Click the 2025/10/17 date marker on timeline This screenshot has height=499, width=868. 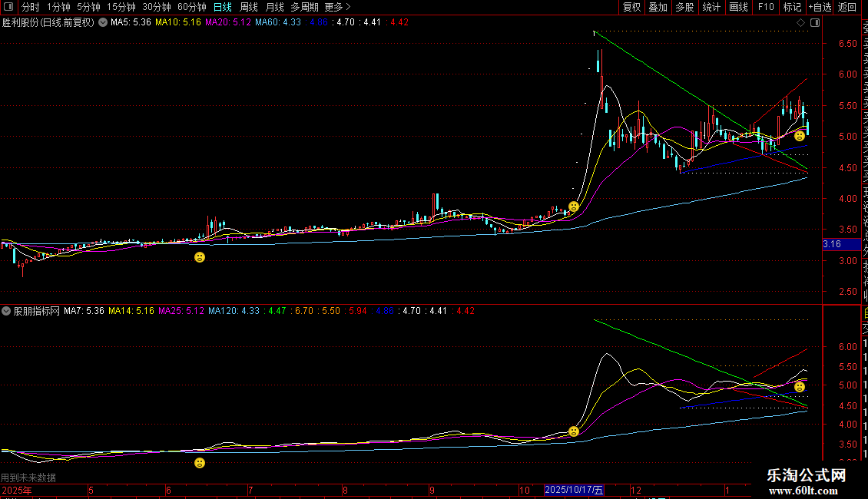(x=575, y=490)
